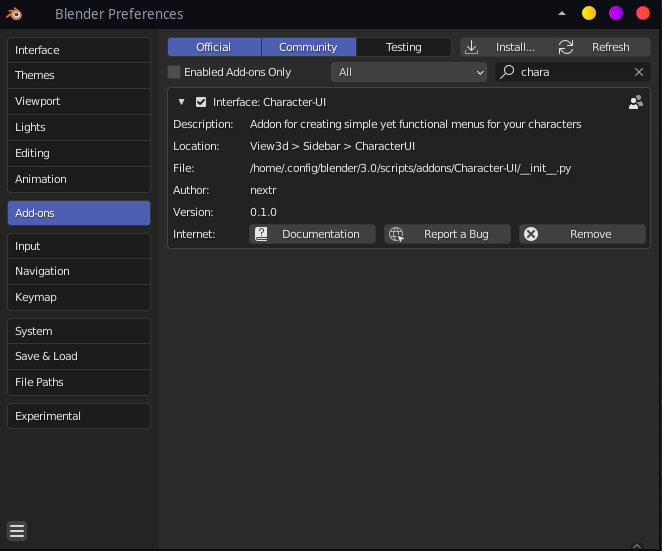Toggle the Community add-ons filter
This screenshot has width=662, height=551.
(x=309, y=47)
